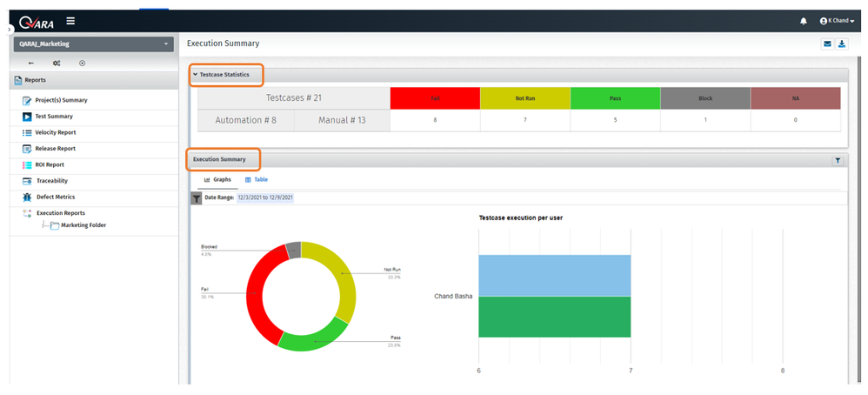Select the Marketing Folder tree node
The image size is (868, 395).
[83, 225]
